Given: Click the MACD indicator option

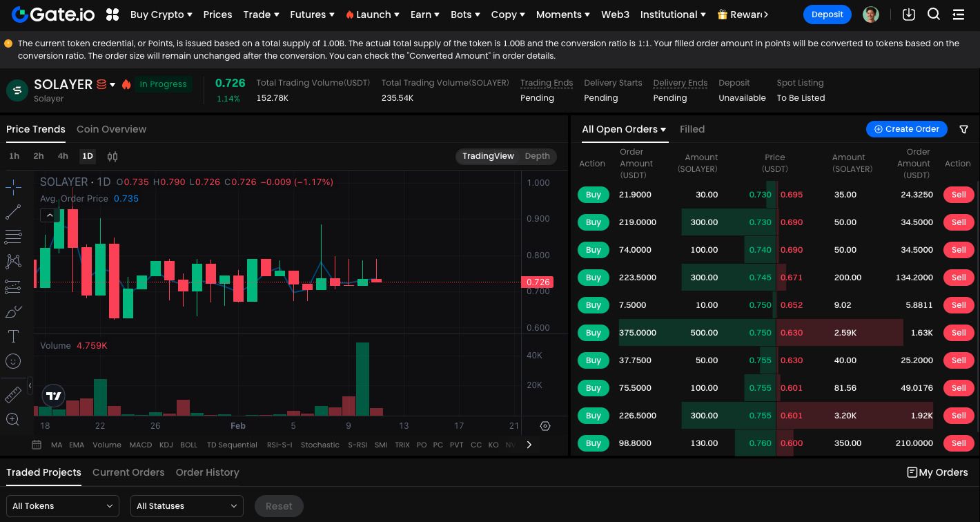Looking at the screenshot, I should point(140,445).
